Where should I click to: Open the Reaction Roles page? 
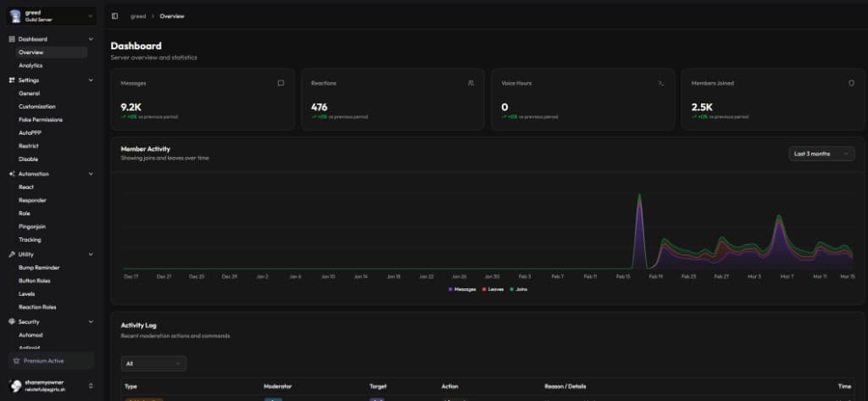[37, 308]
